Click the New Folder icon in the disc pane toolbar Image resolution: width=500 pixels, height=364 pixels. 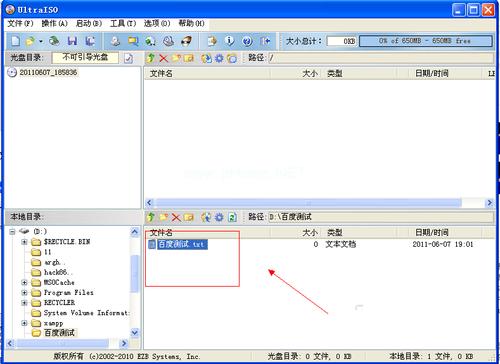tap(176, 58)
